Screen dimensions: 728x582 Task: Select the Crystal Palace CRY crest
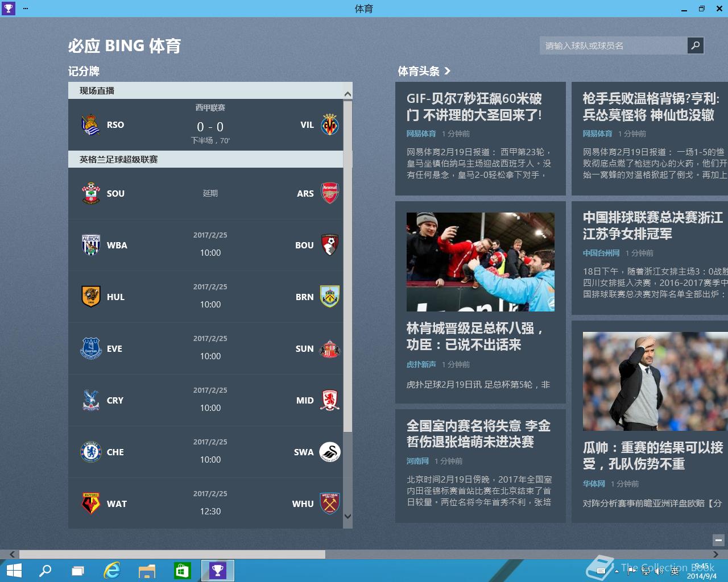91,400
